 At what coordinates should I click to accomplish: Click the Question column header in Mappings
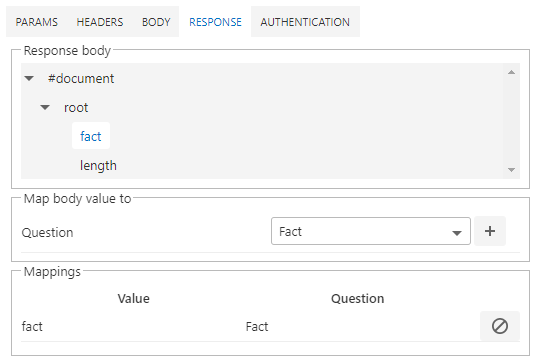pyautogui.click(x=357, y=298)
